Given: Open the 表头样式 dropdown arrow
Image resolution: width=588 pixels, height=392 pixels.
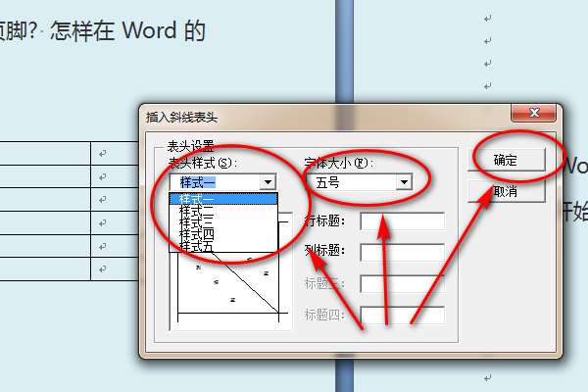Looking at the screenshot, I should click(268, 182).
